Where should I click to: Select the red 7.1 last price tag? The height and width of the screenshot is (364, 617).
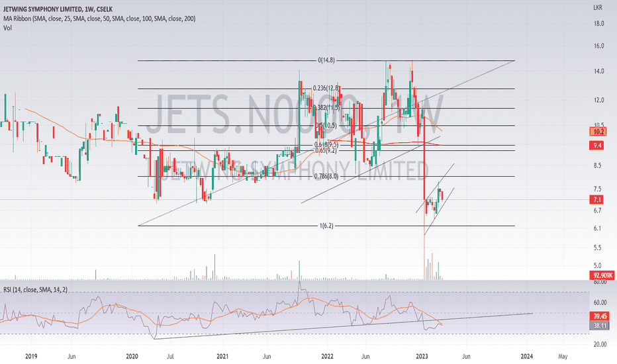point(597,200)
